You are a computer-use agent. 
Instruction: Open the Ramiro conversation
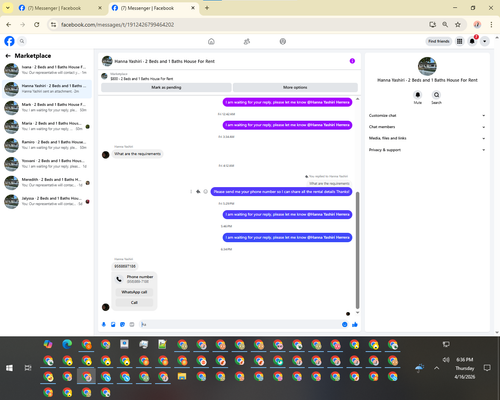click(x=47, y=145)
